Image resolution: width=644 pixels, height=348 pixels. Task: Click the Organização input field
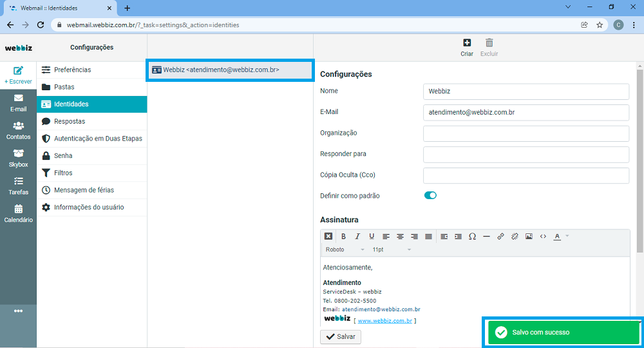tap(526, 133)
